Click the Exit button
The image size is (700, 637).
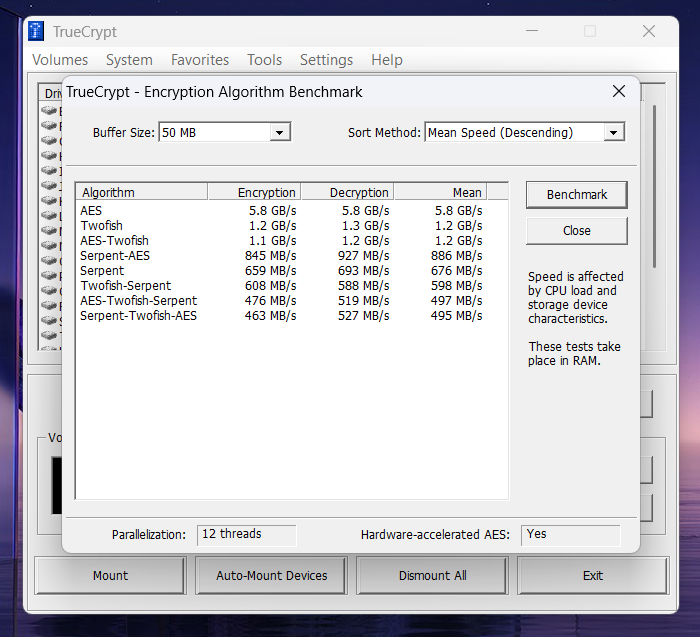(593, 575)
